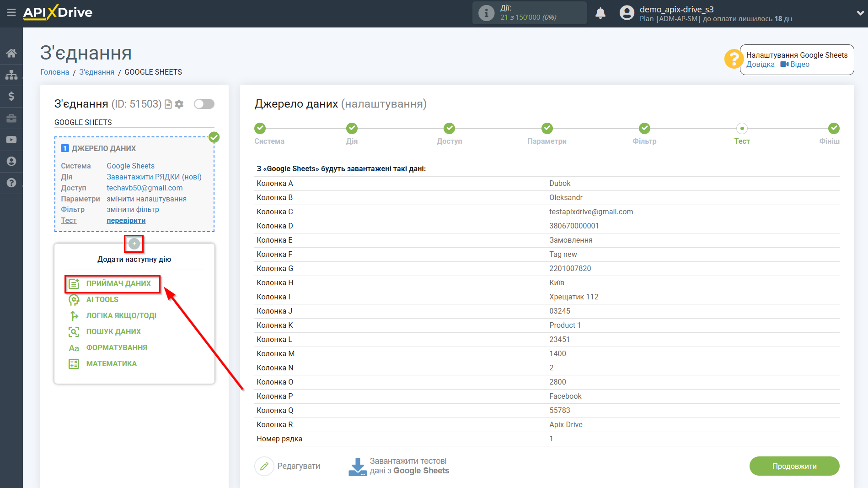Viewport: 868px width, 488px height.
Task: Click змінити фільтр link
Action: 133,209
